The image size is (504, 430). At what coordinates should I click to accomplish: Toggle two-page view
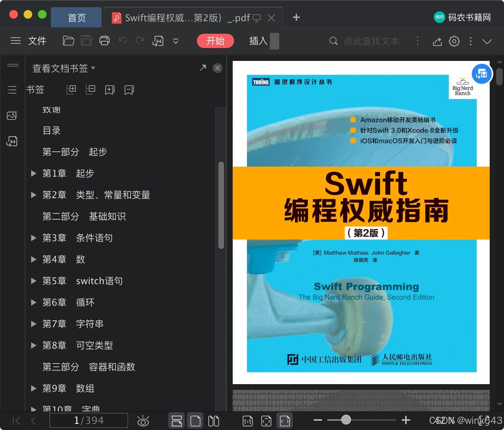pos(214,421)
